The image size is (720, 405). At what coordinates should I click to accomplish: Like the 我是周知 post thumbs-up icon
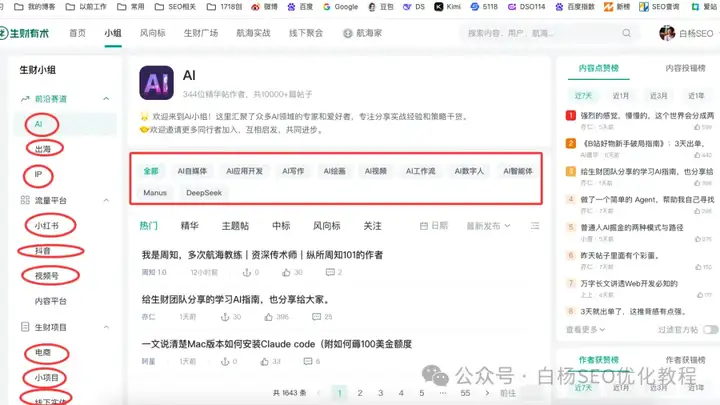coord(286,272)
